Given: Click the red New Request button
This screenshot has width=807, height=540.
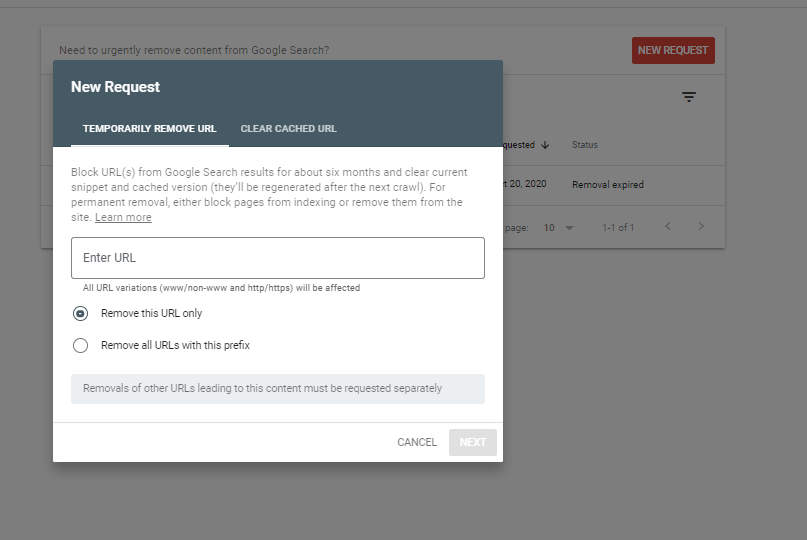Looking at the screenshot, I should (673, 51).
